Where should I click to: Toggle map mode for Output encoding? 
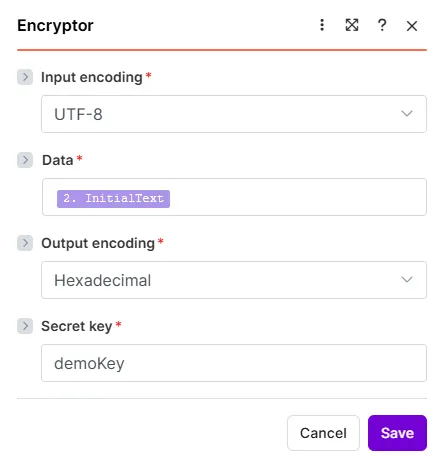click(x=25, y=243)
